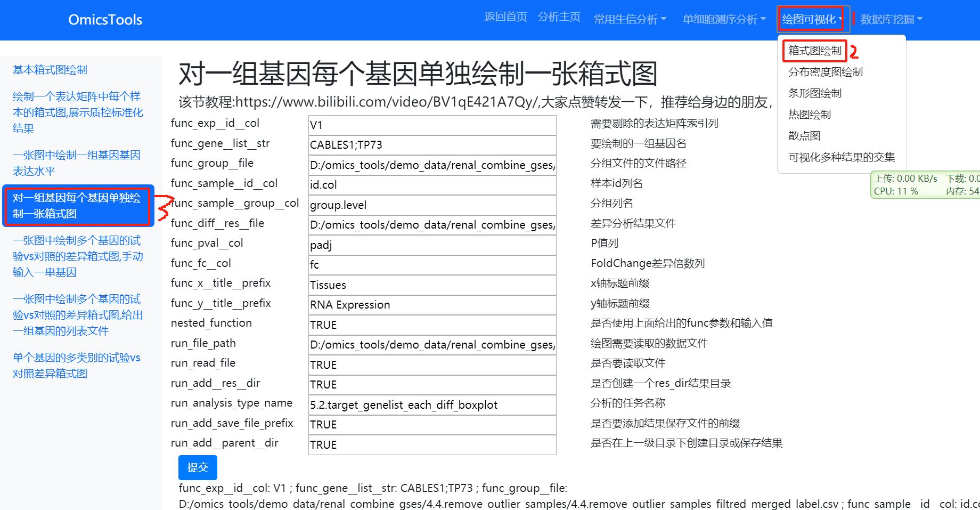Expand the 单细胞测序分析 dropdown menu

click(x=724, y=19)
